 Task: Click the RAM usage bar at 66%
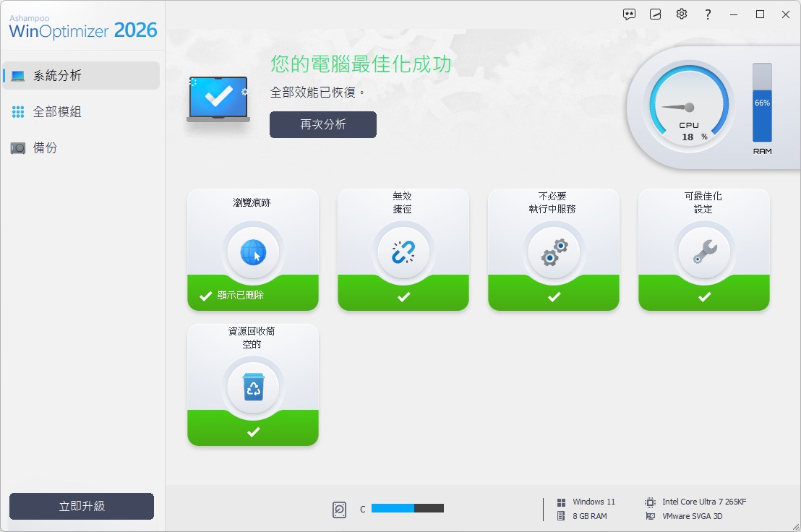point(762,103)
